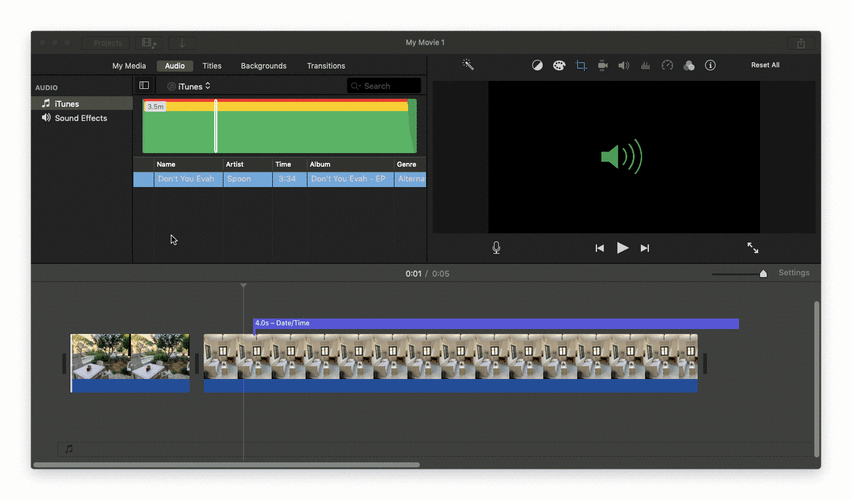Switch to the Backgrounds tab
This screenshot has width=852, height=500.
263,66
